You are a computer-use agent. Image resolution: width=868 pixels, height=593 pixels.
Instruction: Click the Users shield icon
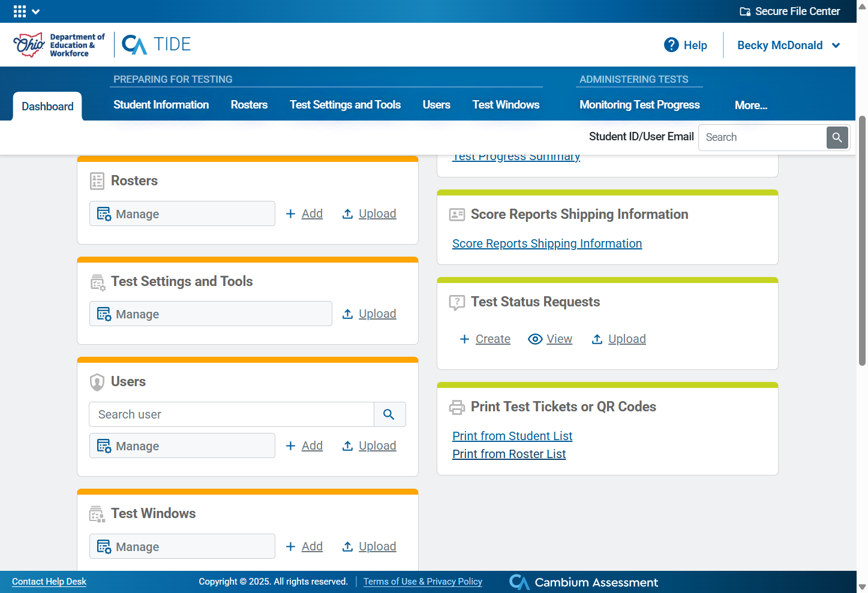point(97,382)
